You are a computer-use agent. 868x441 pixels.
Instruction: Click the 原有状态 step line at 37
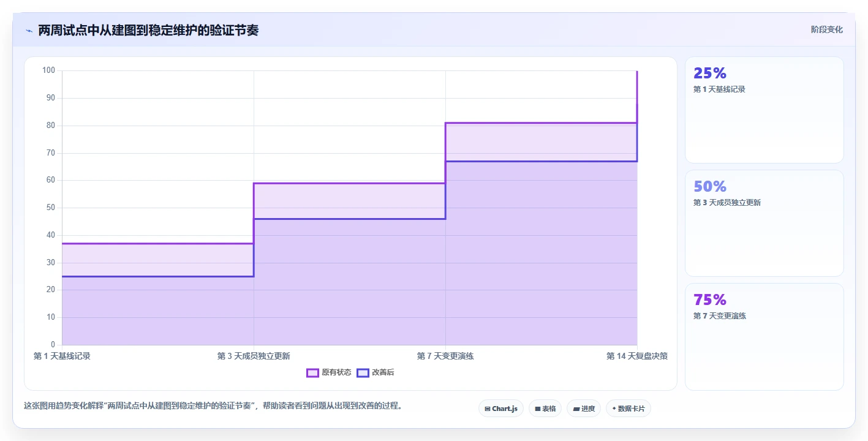coord(157,244)
